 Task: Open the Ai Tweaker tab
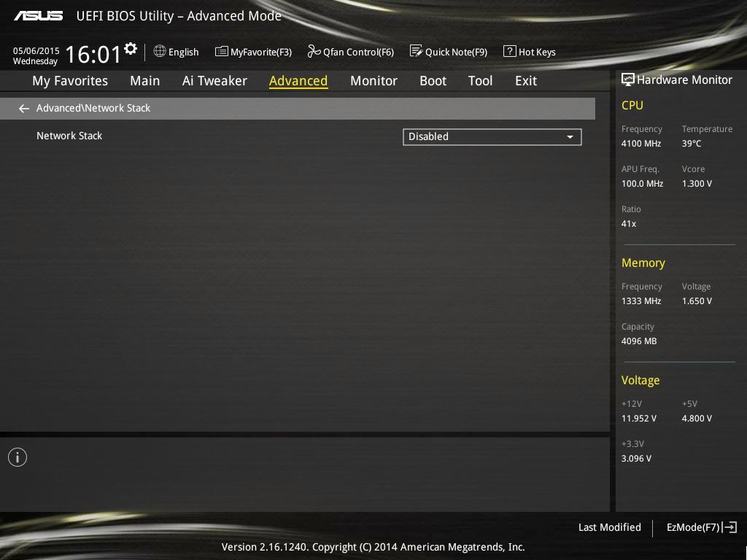[214, 81]
